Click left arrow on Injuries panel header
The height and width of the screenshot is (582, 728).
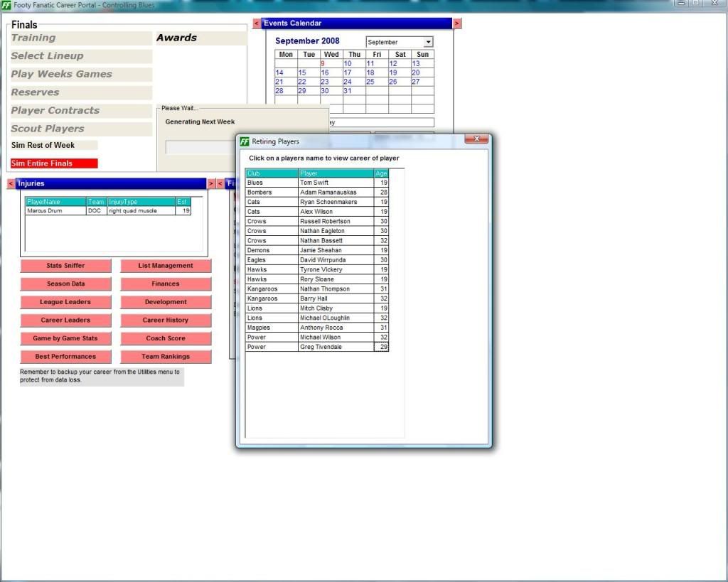point(11,183)
